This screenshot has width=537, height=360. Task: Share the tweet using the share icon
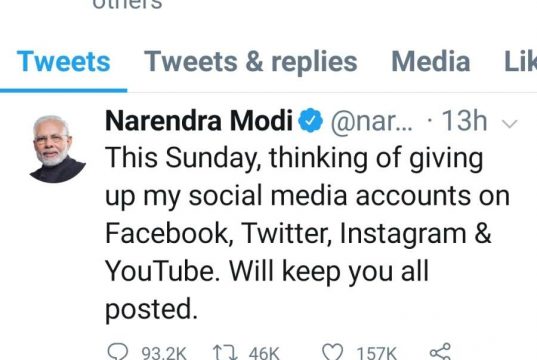(440, 352)
